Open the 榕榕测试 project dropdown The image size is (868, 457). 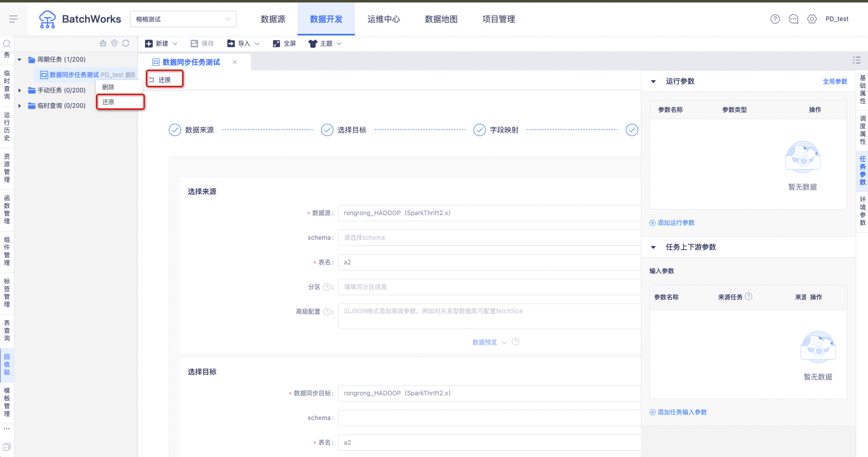click(183, 19)
